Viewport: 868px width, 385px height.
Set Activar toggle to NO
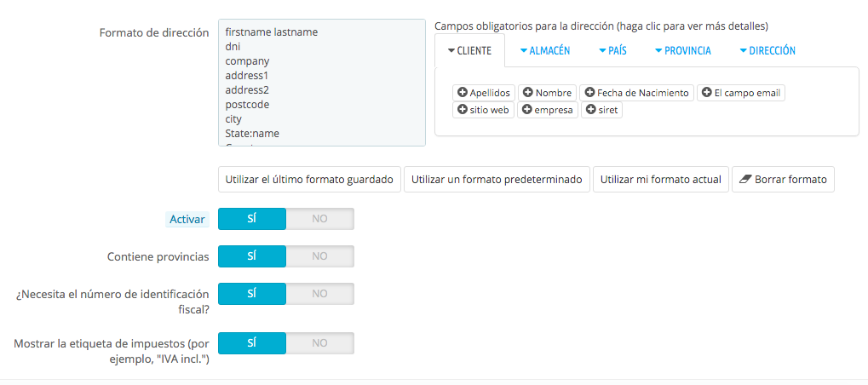click(x=319, y=219)
